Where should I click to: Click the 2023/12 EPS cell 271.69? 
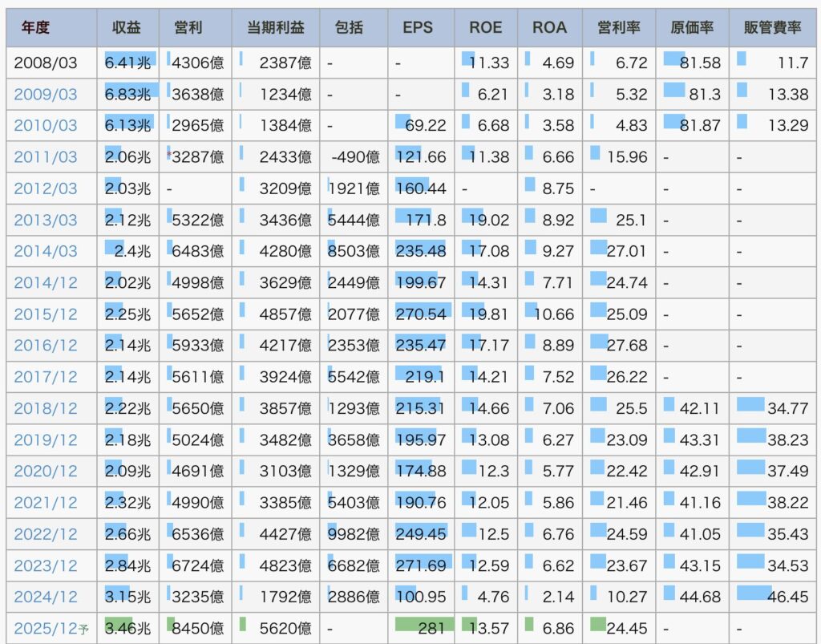[x=421, y=565]
